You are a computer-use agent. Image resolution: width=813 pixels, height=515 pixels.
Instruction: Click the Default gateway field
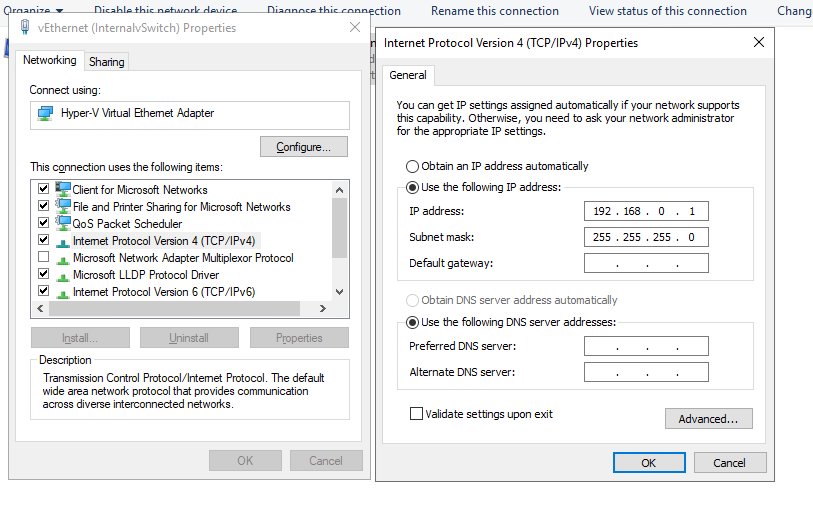[x=646, y=263]
